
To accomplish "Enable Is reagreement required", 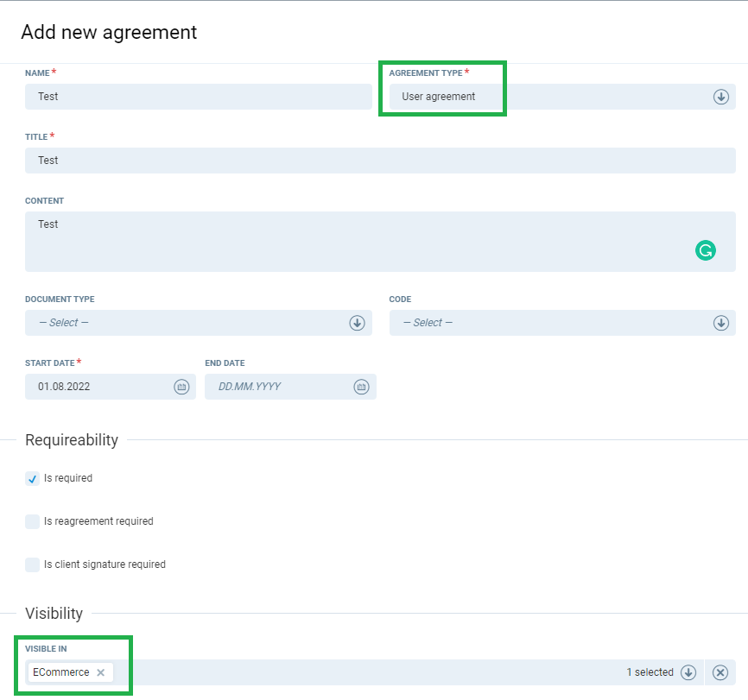I will coord(33,521).
